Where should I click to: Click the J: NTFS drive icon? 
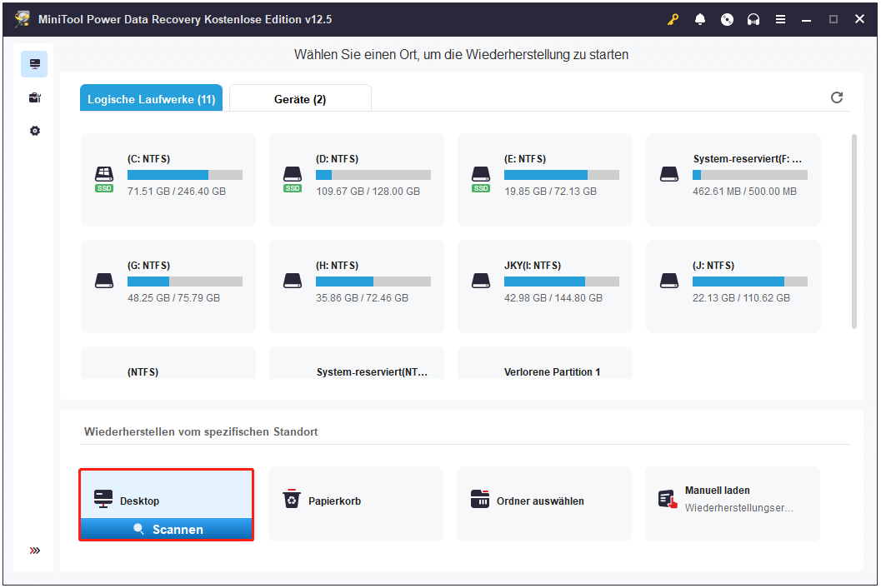pyautogui.click(x=669, y=281)
